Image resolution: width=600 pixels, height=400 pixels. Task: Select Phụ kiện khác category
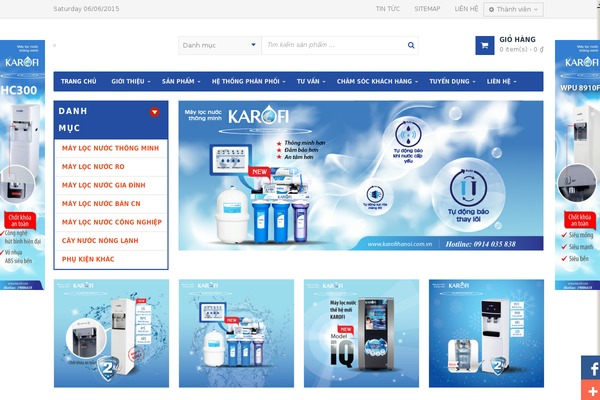(88, 259)
